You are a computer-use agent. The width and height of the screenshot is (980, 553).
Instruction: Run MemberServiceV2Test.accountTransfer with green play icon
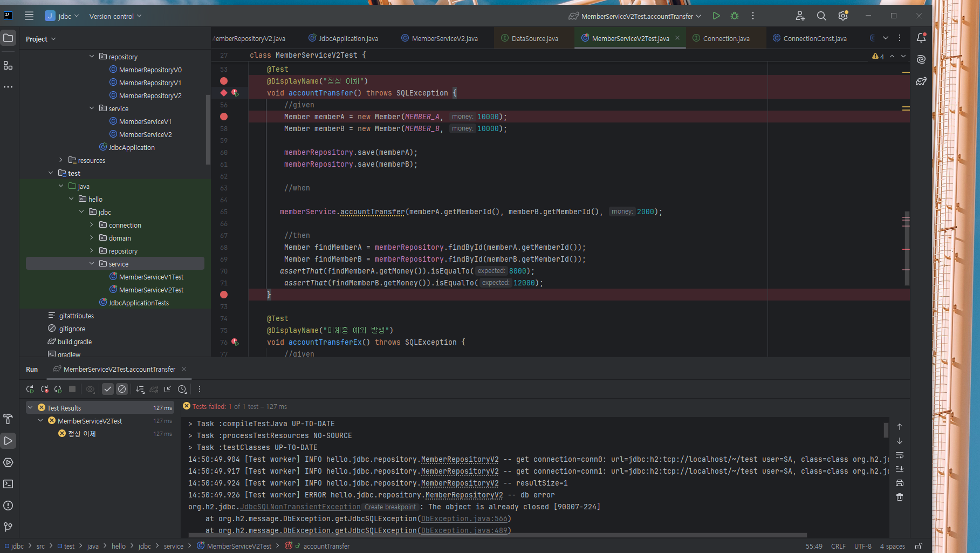click(716, 16)
